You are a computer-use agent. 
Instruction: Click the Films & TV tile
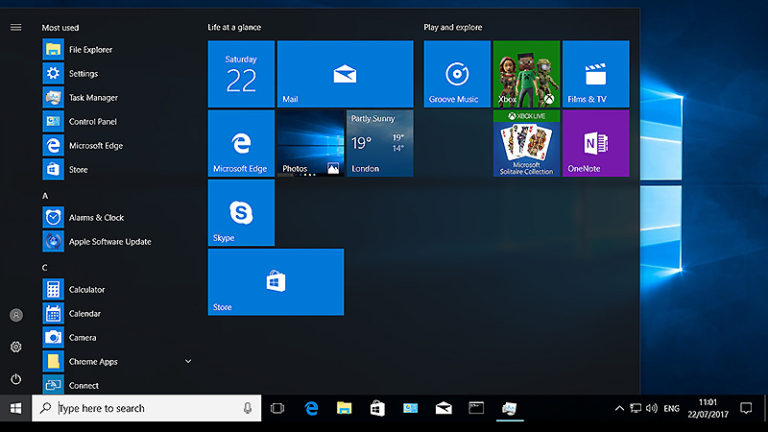(596, 74)
